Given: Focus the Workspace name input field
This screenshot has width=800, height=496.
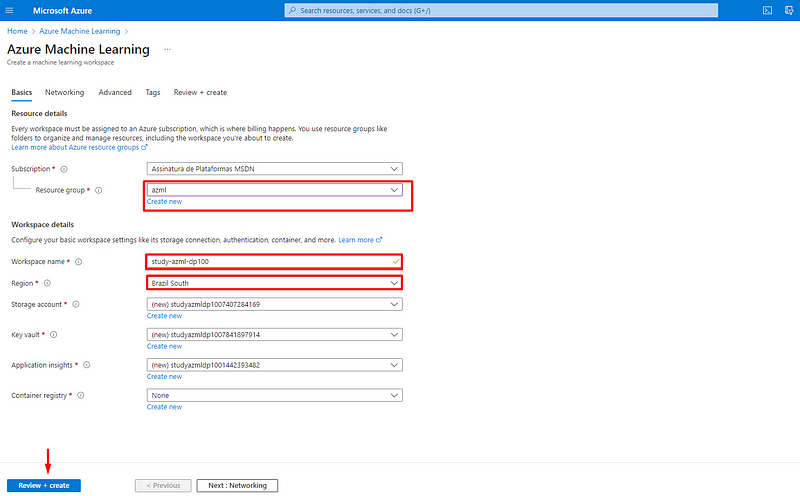Looking at the screenshot, I should coord(274,262).
